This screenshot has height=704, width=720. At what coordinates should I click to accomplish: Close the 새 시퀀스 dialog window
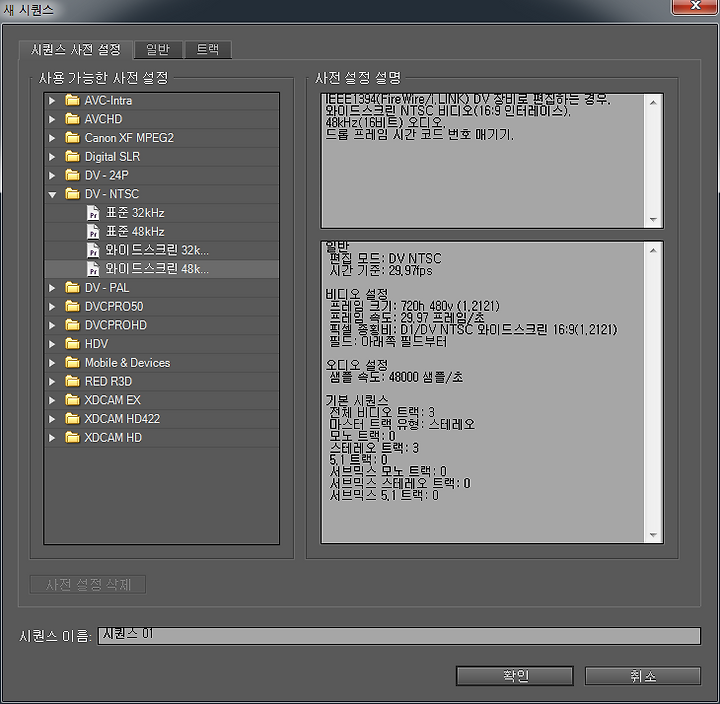pyautogui.click(x=695, y=6)
